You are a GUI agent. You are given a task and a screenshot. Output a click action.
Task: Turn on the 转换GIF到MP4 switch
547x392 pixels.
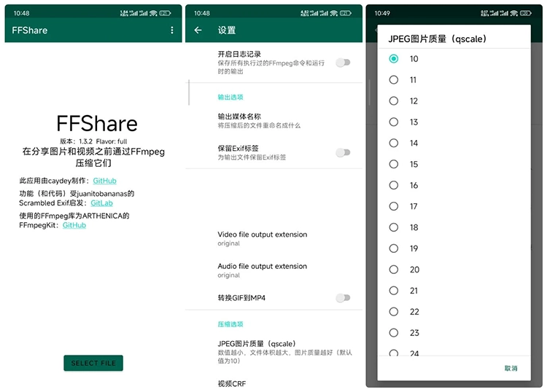tap(342, 298)
